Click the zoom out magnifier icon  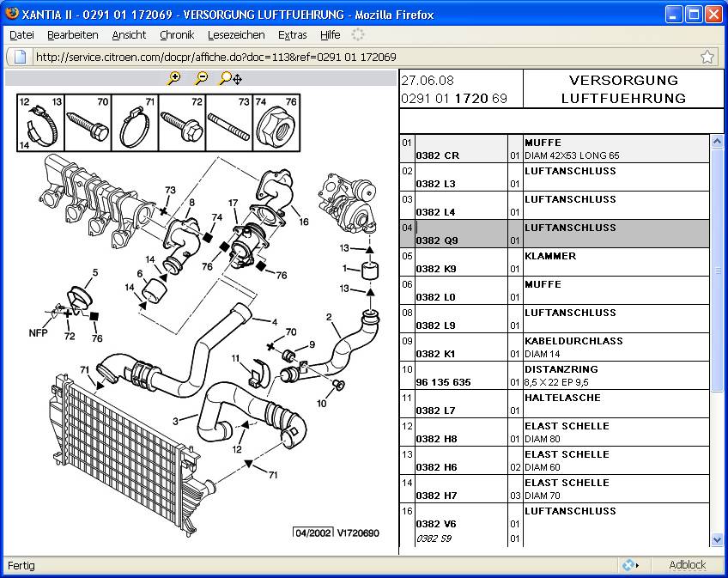point(201,78)
